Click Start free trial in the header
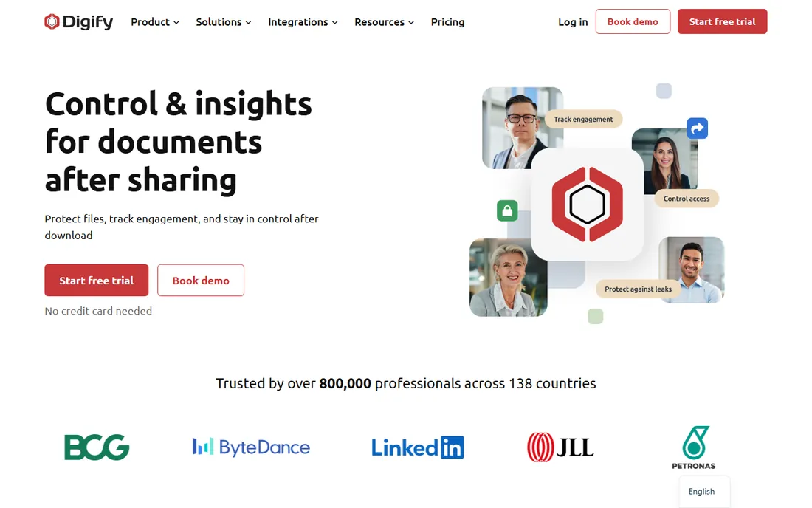812x508 pixels. [x=722, y=21]
